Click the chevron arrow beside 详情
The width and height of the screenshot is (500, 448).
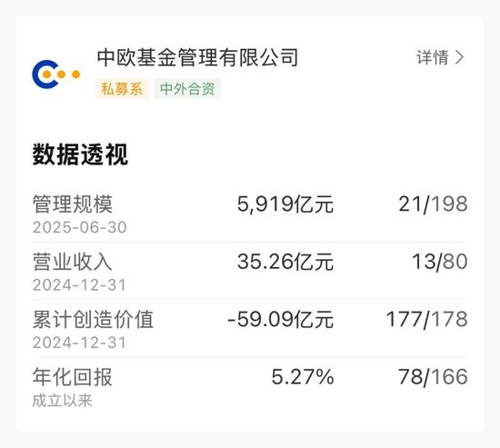[459, 57]
